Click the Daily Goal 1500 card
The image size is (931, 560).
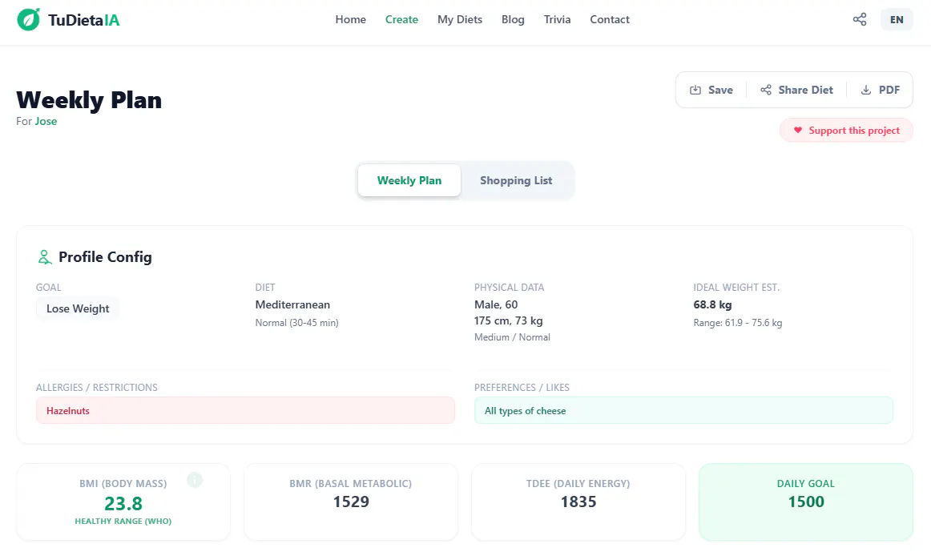coord(806,502)
